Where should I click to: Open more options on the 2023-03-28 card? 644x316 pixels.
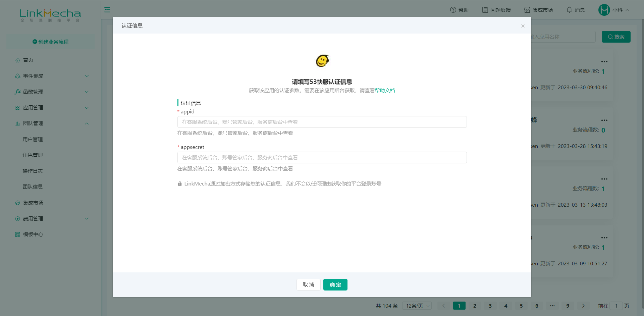click(604, 120)
